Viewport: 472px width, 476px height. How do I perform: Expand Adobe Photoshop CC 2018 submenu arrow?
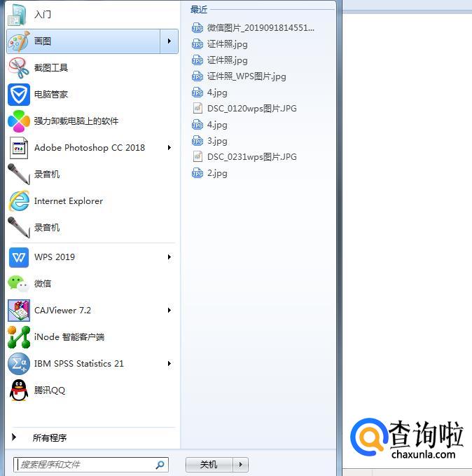click(169, 148)
